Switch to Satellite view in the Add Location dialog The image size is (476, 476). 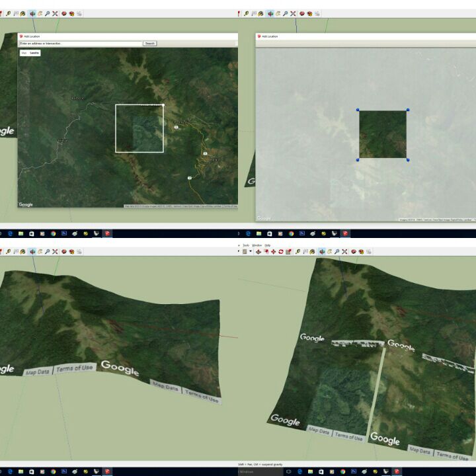[34, 53]
